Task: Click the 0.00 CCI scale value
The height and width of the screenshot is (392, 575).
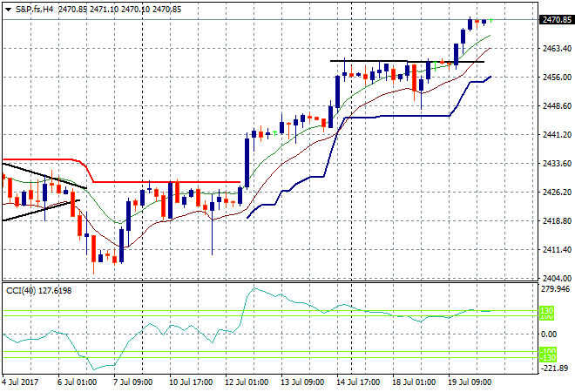Action: tap(549, 334)
